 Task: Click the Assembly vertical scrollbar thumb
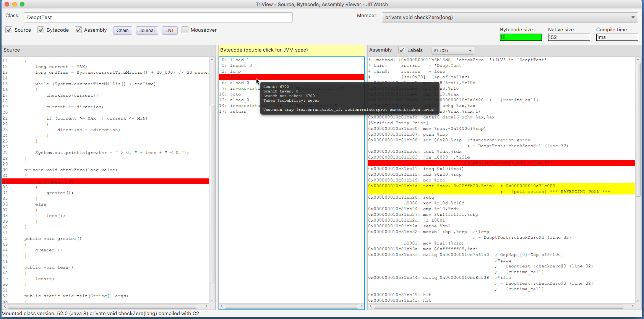pyautogui.click(x=638, y=130)
